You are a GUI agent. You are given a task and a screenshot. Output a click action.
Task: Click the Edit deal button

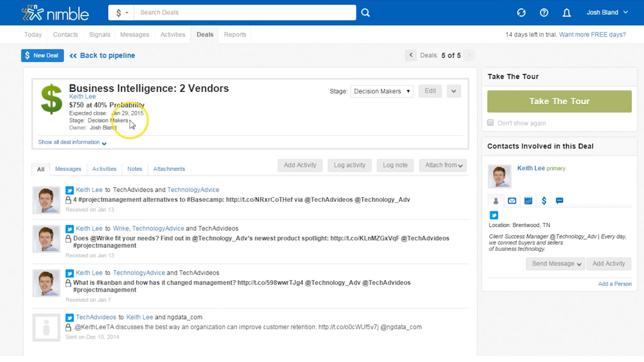point(430,91)
